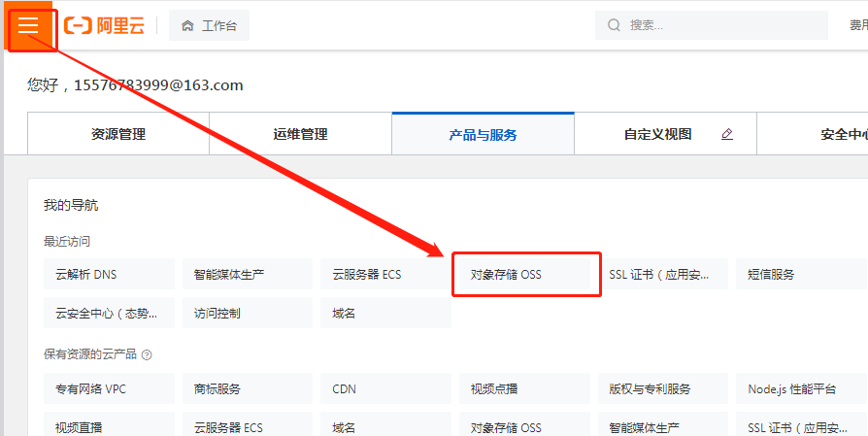Image resolution: width=868 pixels, height=436 pixels.
Task: Open the 云安全中心（态势... tile
Action: (109, 313)
